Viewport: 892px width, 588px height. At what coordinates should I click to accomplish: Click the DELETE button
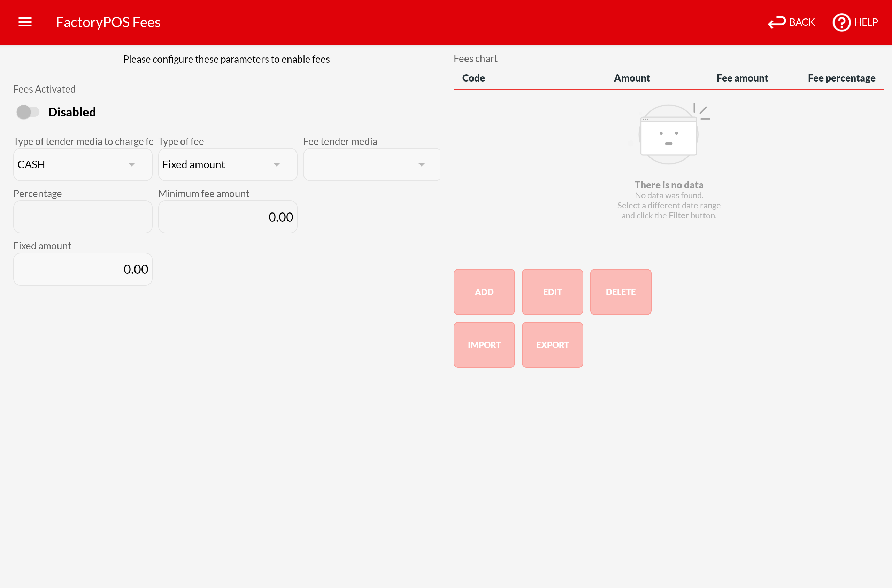(x=621, y=292)
